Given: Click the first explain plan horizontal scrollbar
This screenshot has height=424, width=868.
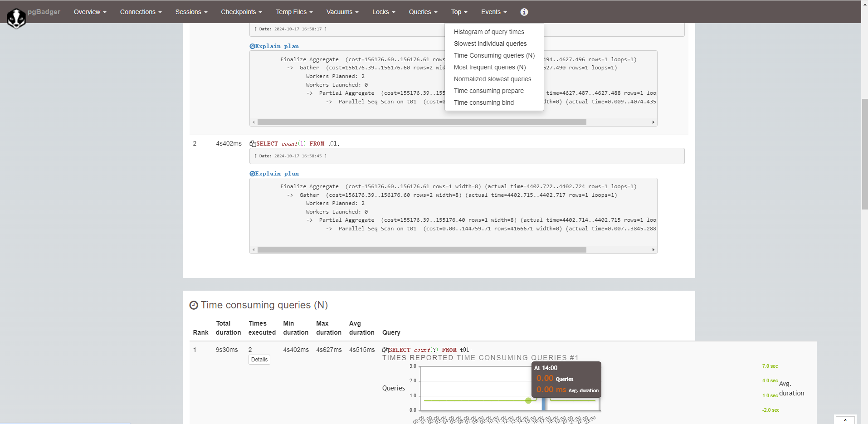Looking at the screenshot, I should point(421,122).
